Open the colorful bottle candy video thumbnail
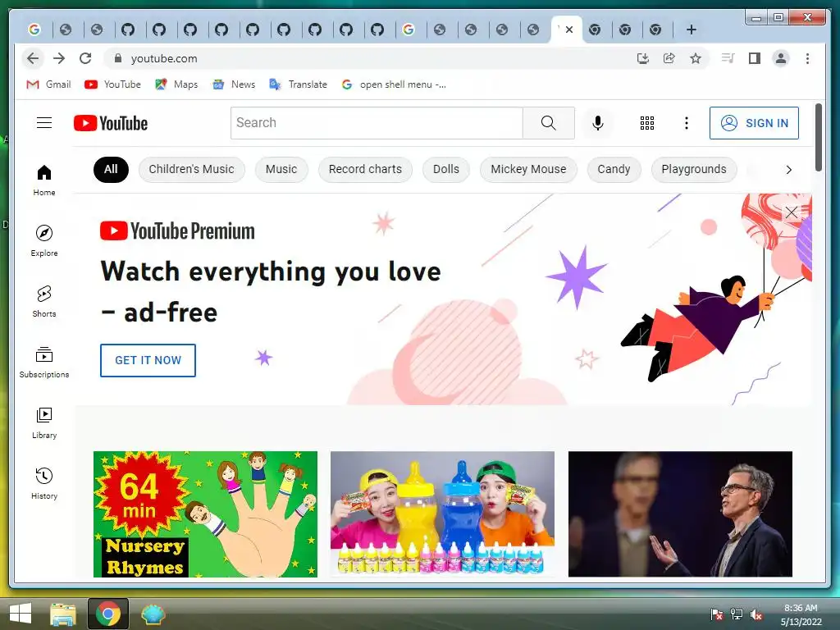The image size is (840, 630). (x=442, y=514)
